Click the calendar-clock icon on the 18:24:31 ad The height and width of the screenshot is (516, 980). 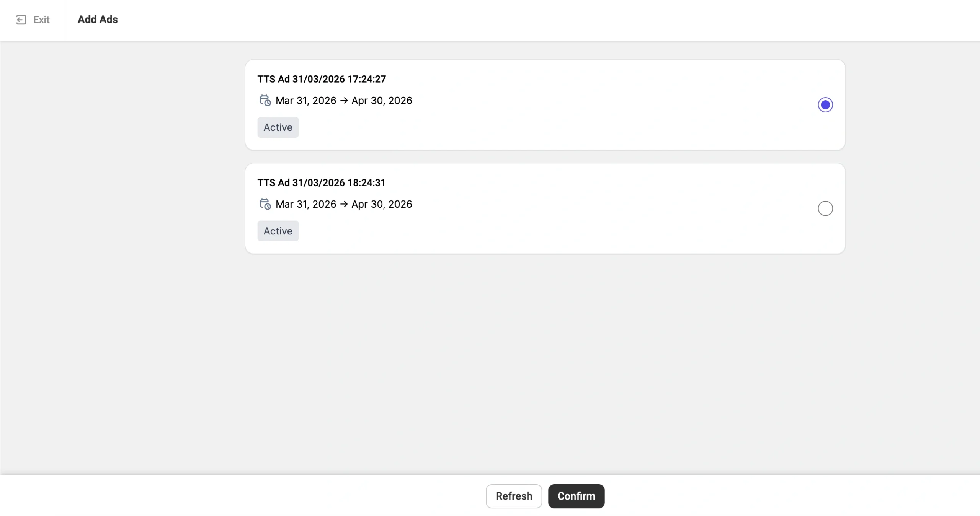tap(265, 204)
